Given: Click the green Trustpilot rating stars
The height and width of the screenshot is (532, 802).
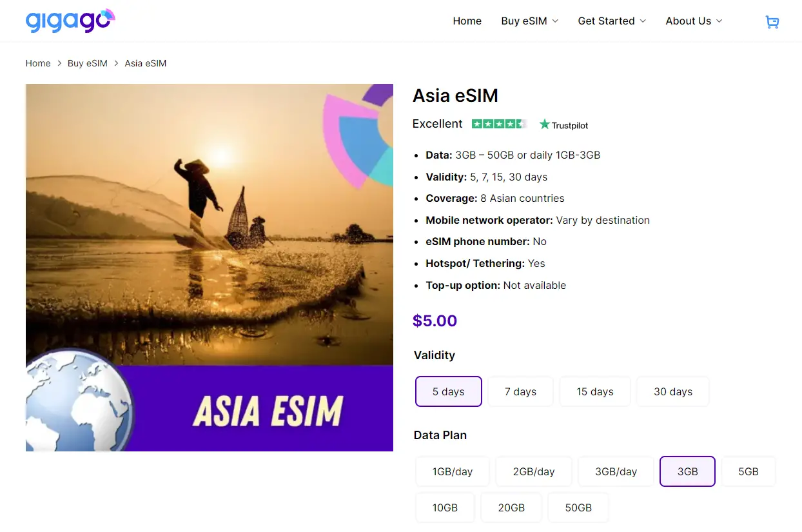Looking at the screenshot, I should click(499, 124).
